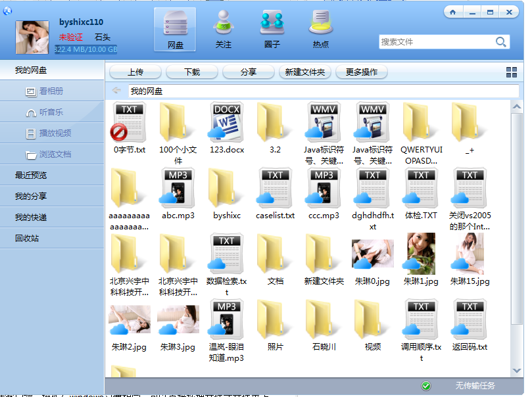Open the user avatar photo
Image resolution: width=532 pixels, height=397 pixels.
[32, 37]
